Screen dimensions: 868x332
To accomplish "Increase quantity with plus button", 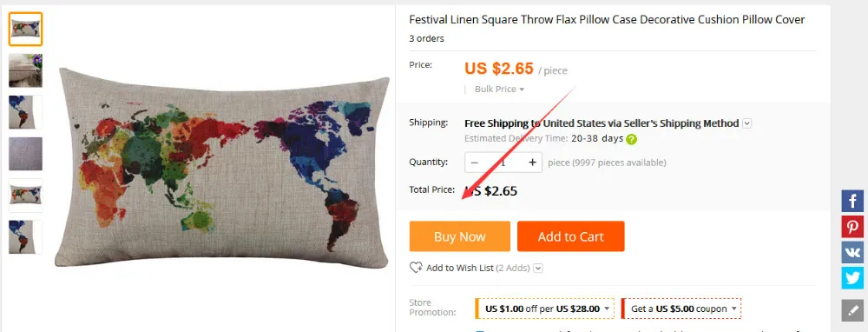I will click(x=532, y=163).
